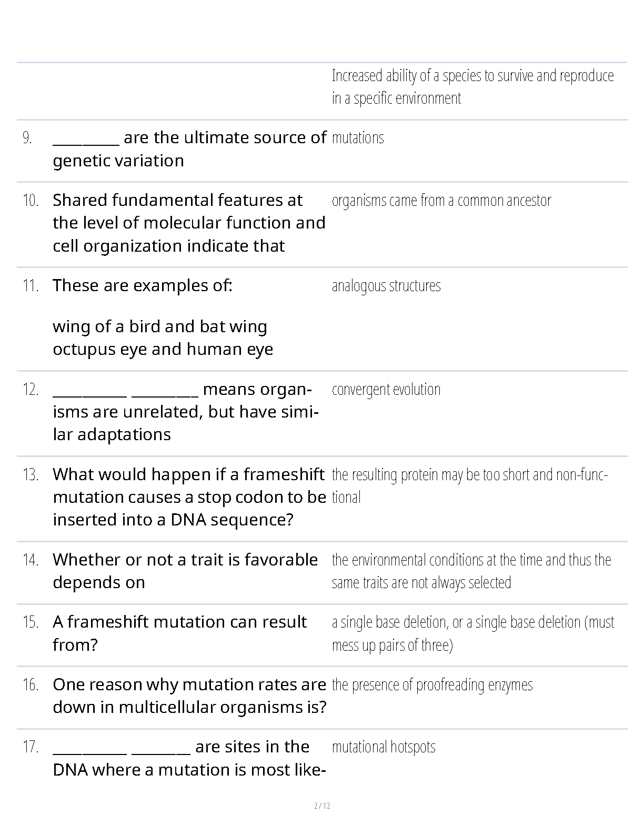Click the "analogous structures" answer
This screenshot has height=834, width=644.
click(x=386, y=286)
